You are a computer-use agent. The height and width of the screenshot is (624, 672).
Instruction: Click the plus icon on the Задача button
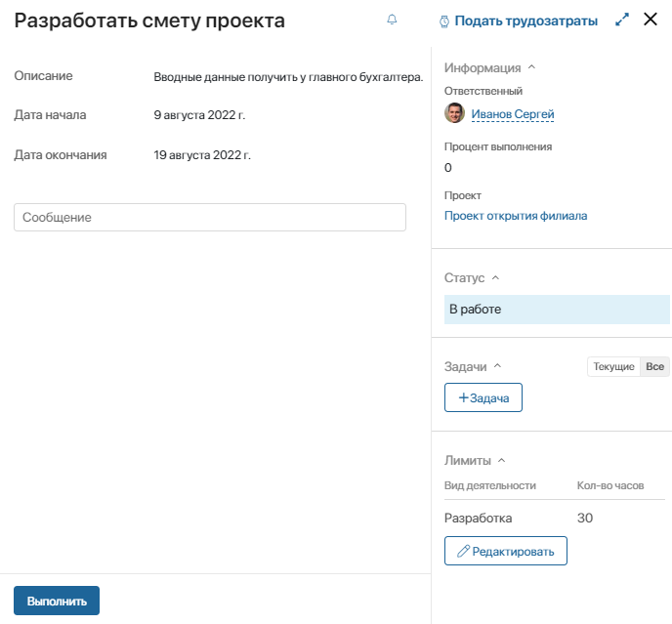pos(463,397)
